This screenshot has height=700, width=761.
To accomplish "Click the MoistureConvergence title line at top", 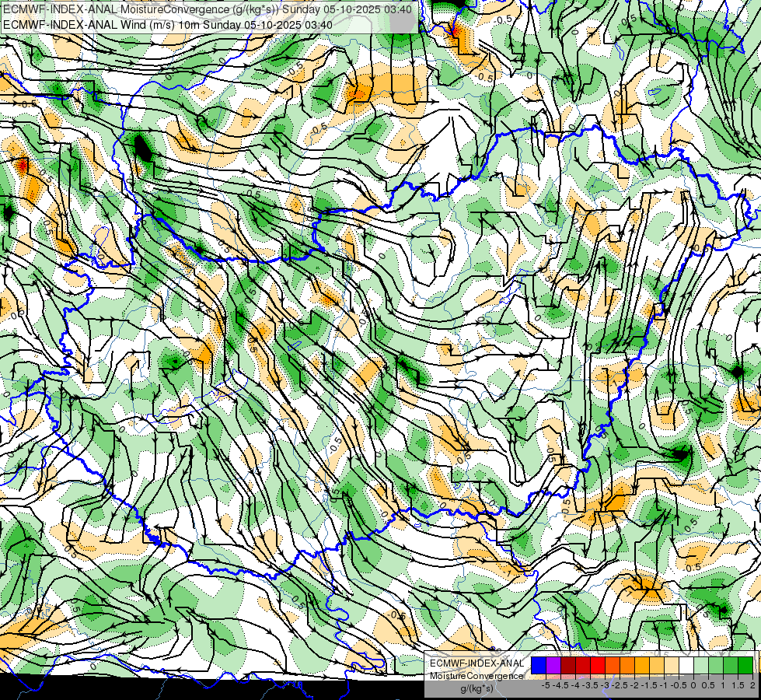I will 208,9.
